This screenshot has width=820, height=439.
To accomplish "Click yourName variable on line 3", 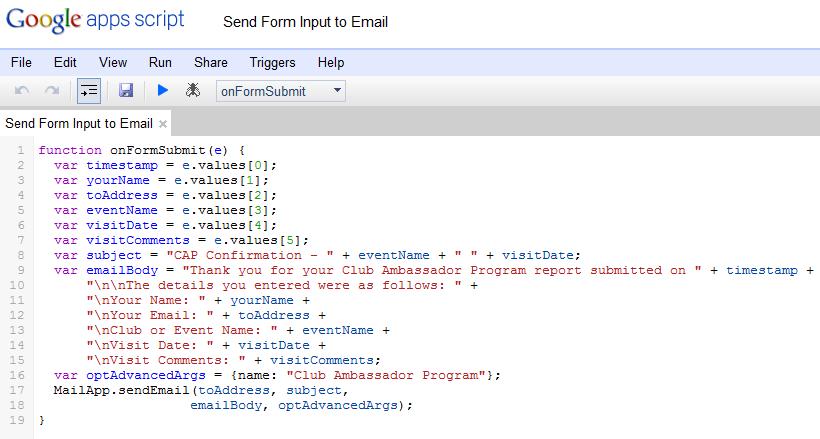I will (x=118, y=181).
